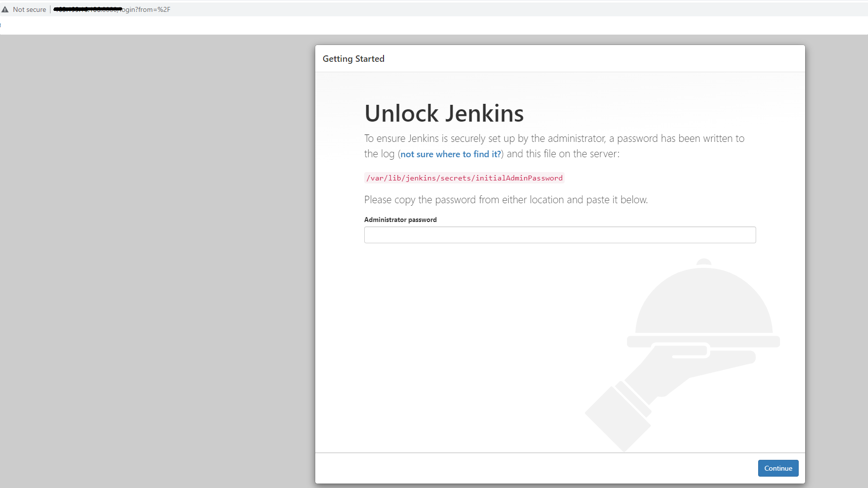The height and width of the screenshot is (488, 868).
Task: Focus the Administrator password field
Action: (x=560, y=235)
